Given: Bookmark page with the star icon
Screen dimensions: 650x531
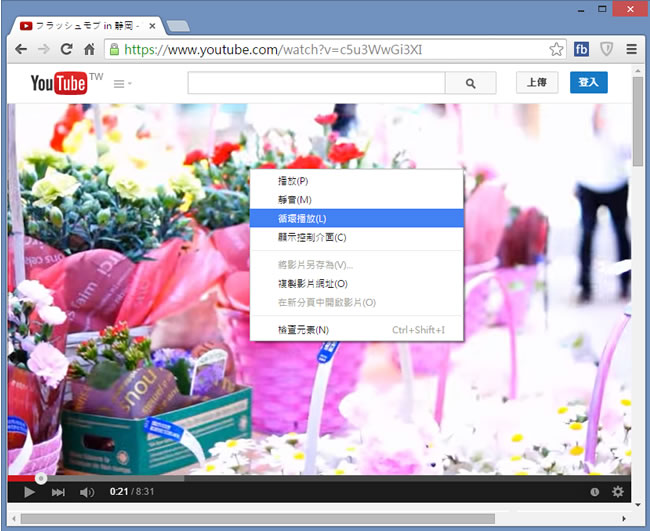Looking at the screenshot, I should [557, 48].
